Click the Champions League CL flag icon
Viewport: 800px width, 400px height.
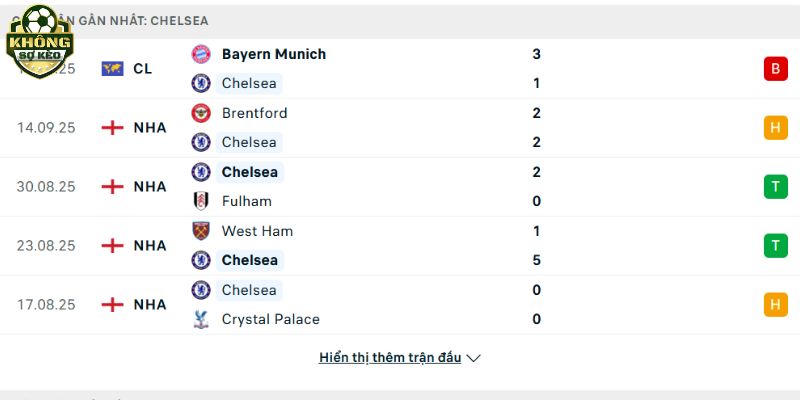click(112, 68)
